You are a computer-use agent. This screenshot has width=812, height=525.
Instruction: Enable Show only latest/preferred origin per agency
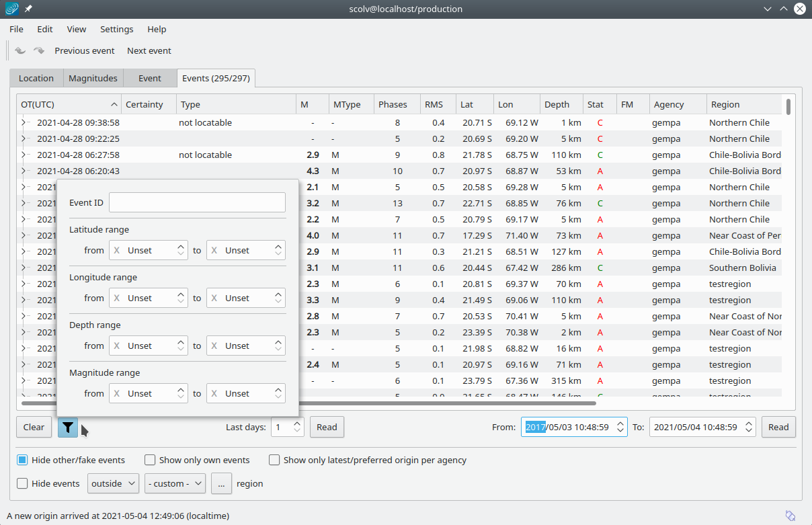tap(274, 460)
